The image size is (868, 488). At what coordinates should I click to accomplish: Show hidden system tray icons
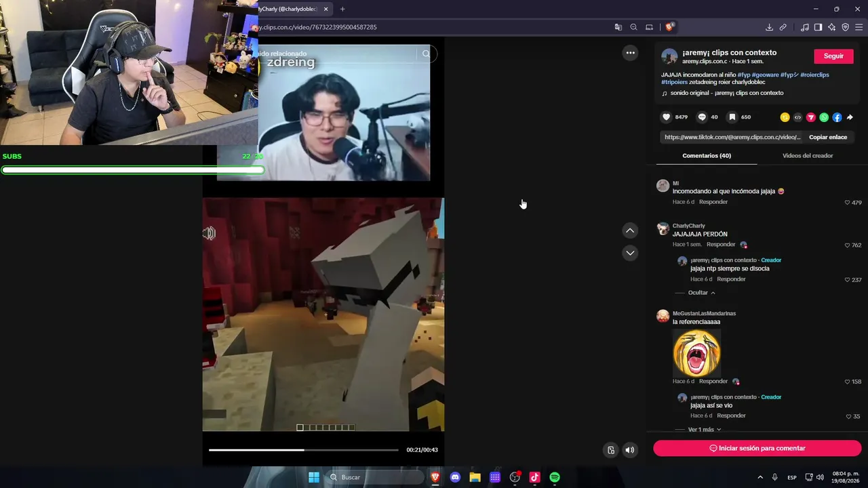pyautogui.click(x=760, y=477)
